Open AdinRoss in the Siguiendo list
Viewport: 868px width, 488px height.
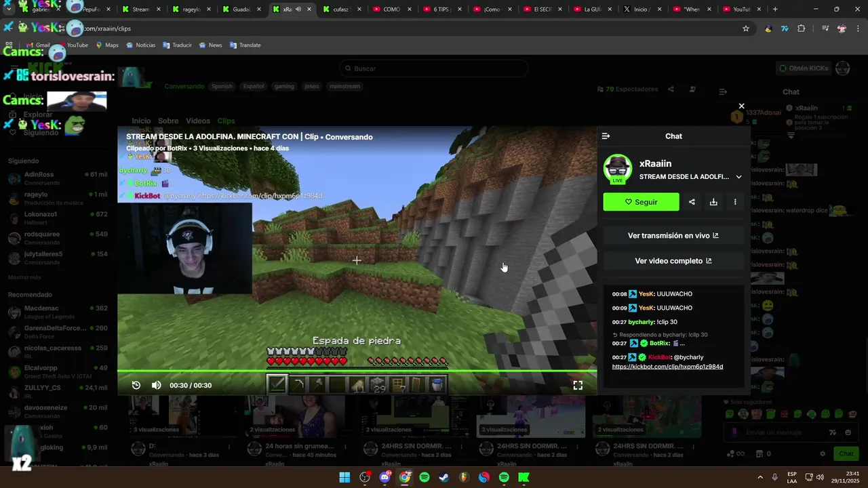click(x=57, y=178)
